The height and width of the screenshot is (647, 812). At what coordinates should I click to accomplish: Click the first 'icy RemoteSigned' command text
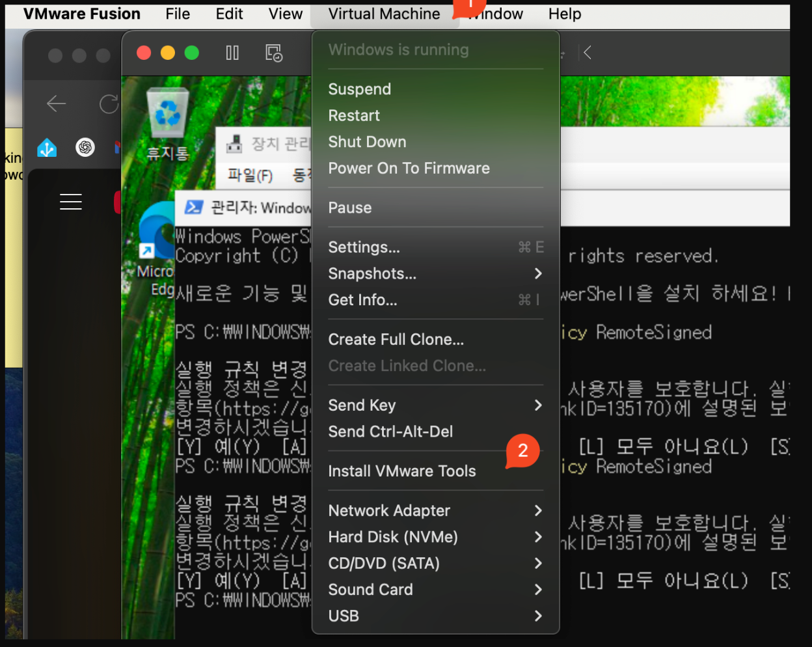[636, 333]
